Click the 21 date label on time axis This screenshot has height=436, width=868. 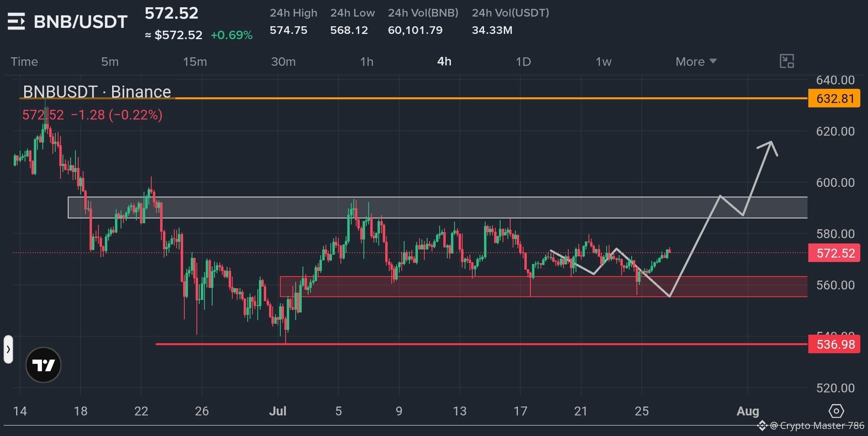tap(581, 411)
